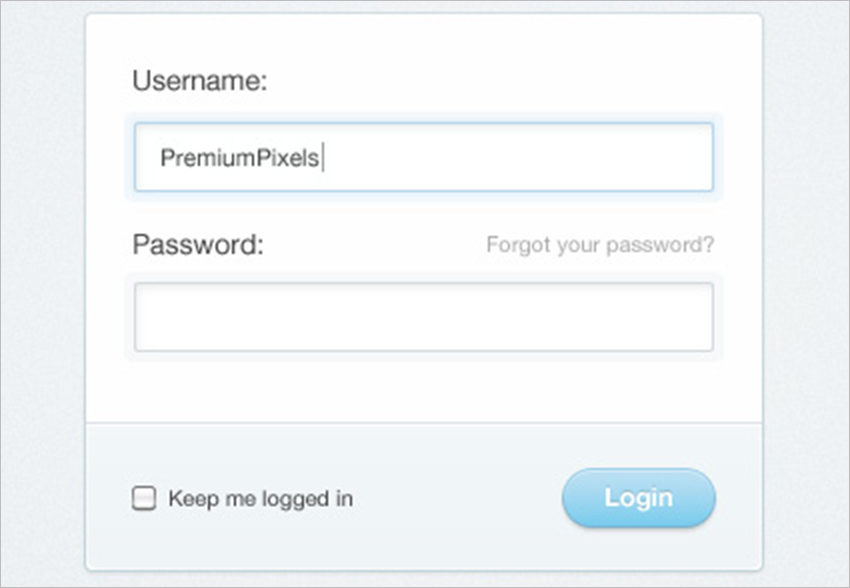The image size is (850, 588).
Task: Click the Keep me logged in text label
Action: coord(262,498)
